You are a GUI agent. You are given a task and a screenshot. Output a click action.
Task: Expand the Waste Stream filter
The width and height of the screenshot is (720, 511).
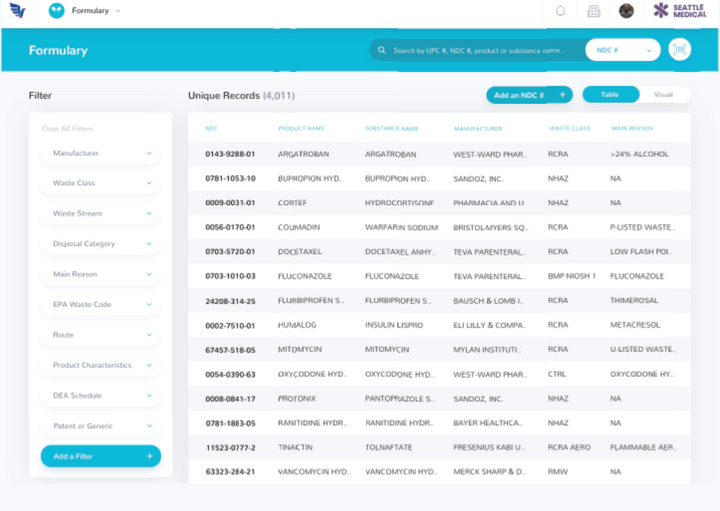(x=101, y=213)
